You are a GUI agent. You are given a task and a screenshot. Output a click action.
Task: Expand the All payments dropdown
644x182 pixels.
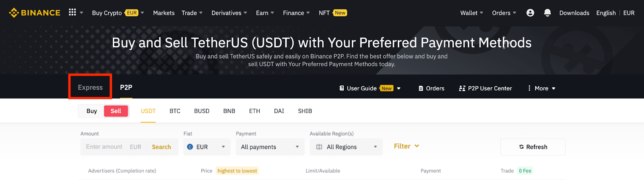(x=270, y=147)
